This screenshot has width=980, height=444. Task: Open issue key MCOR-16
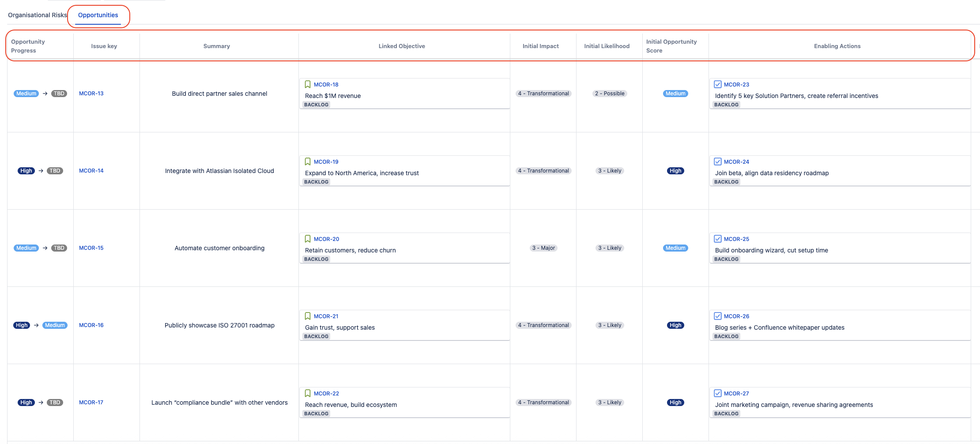tap(91, 325)
